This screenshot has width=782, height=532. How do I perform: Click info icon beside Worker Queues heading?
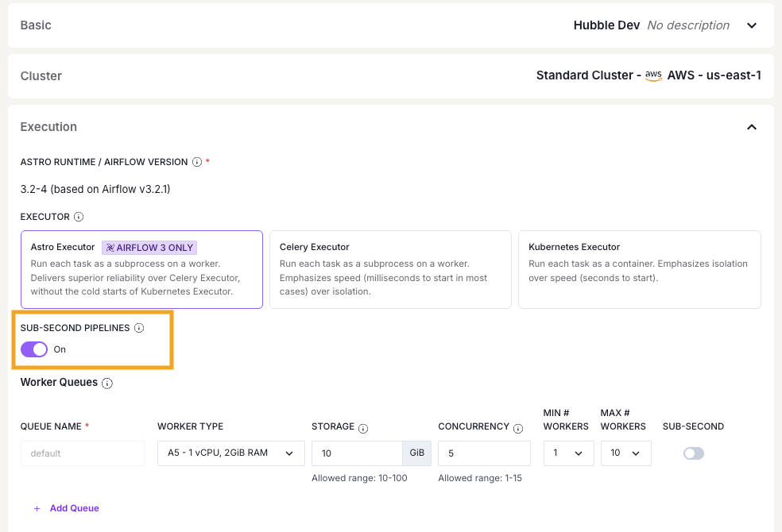(107, 383)
